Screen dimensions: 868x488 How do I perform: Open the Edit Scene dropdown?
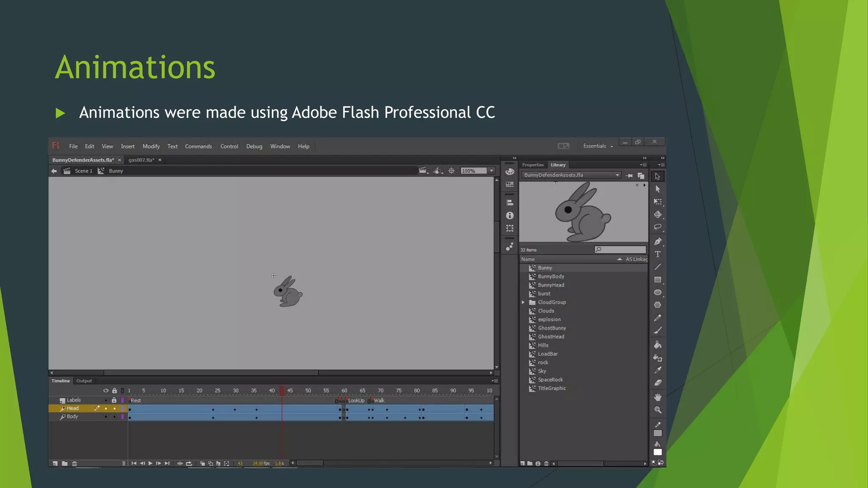[x=424, y=171]
